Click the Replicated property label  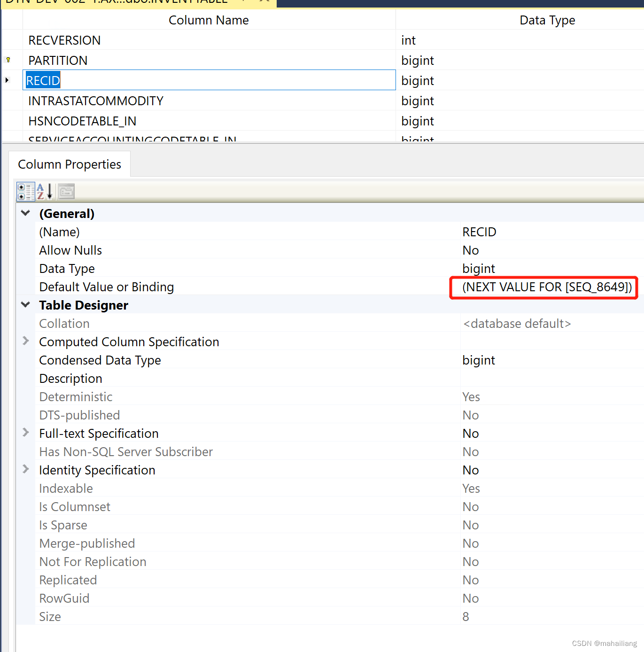(x=68, y=580)
